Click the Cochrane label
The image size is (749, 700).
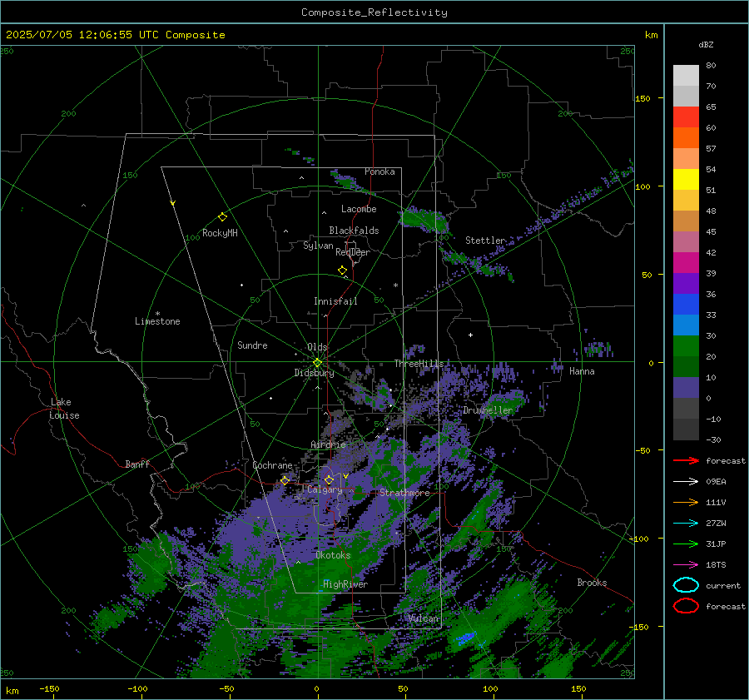[272, 465]
